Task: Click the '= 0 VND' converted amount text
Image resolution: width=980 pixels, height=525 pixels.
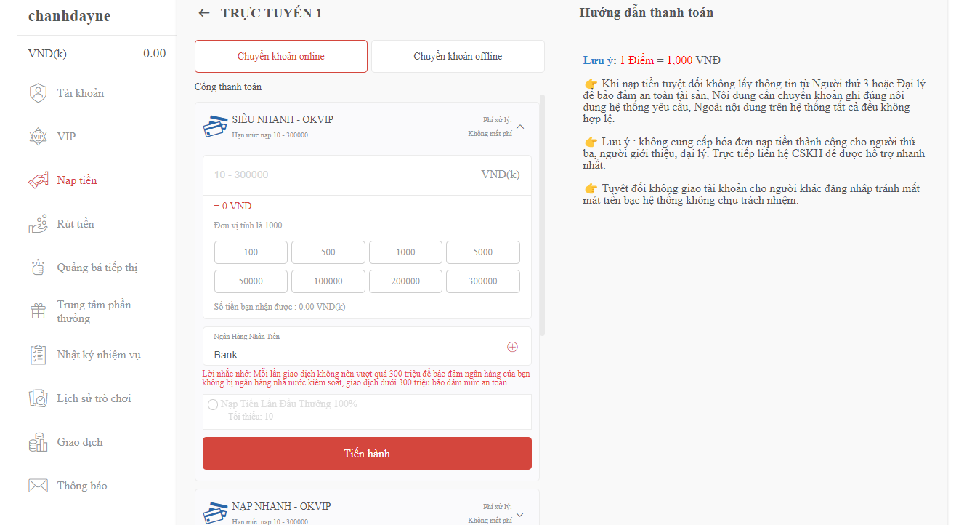Action: (x=232, y=207)
